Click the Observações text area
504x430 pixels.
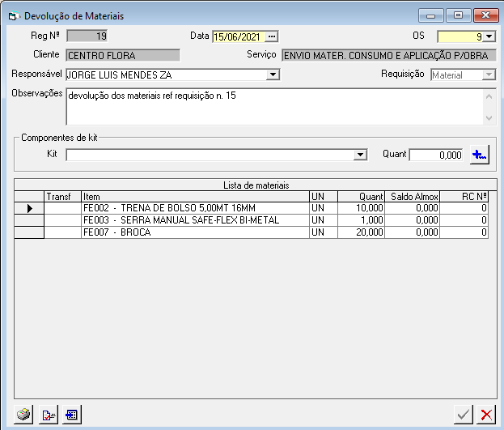[x=275, y=107]
